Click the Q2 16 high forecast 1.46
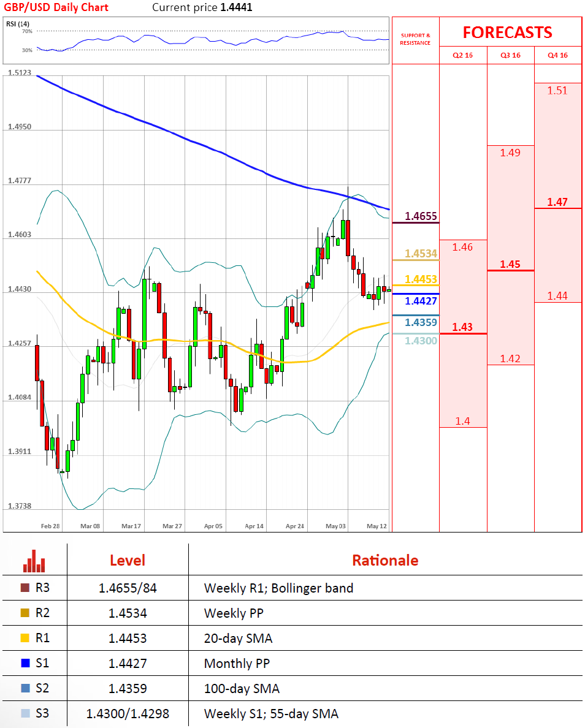Viewport: 585px width, 728px height. point(462,247)
